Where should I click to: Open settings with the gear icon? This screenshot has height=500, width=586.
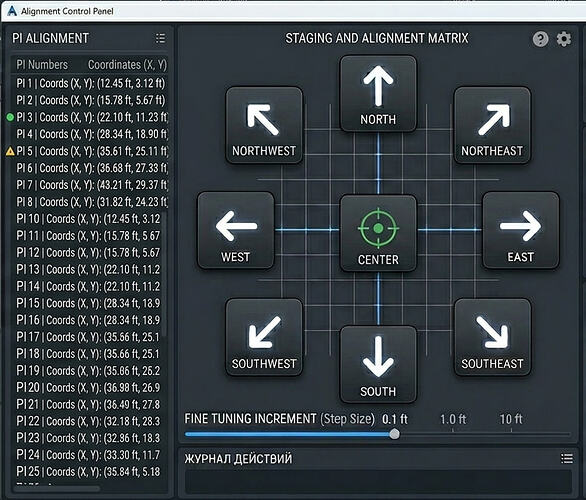coord(564,39)
